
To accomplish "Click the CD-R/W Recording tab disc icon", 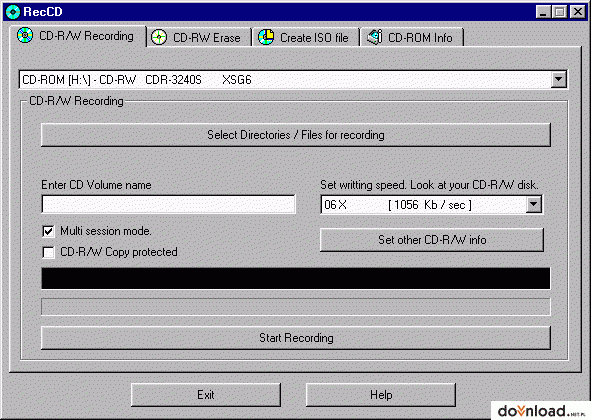I will click(x=25, y=35).
